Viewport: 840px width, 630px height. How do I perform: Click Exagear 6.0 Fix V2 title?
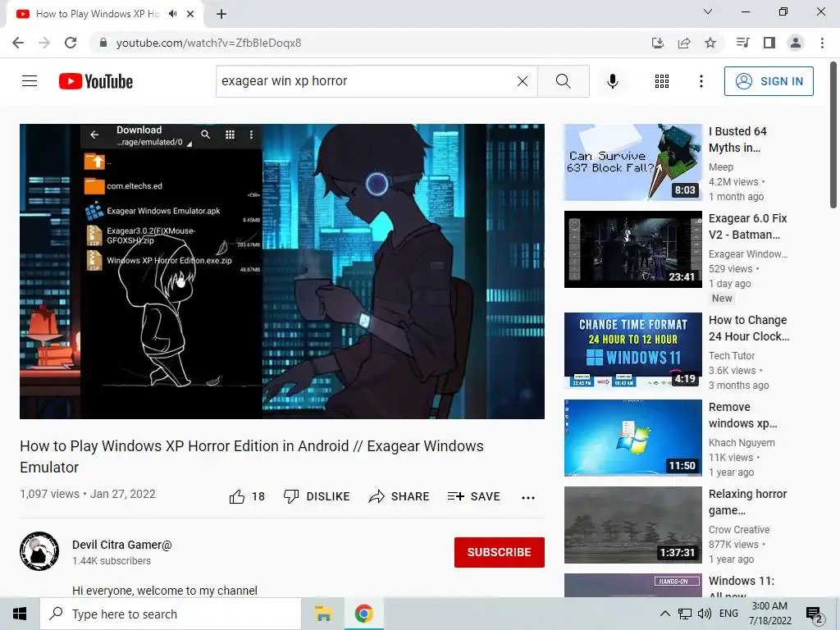point(748,226)
